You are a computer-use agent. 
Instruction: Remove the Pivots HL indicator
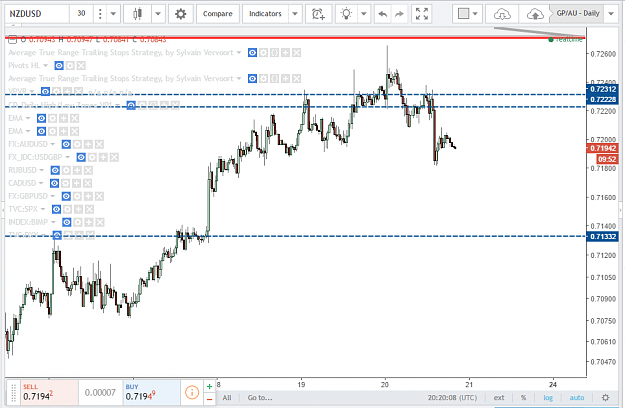coord(81,65)
